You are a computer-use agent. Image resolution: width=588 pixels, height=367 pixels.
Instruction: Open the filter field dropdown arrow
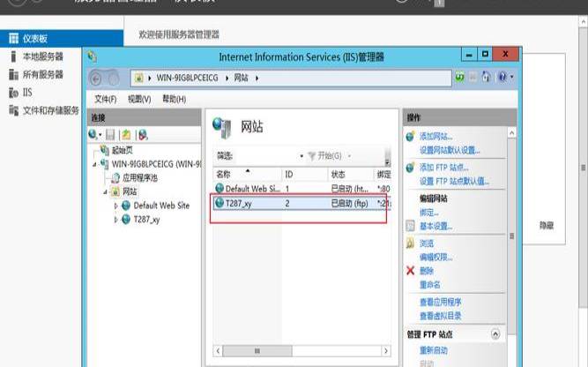(x=301, y=156)
